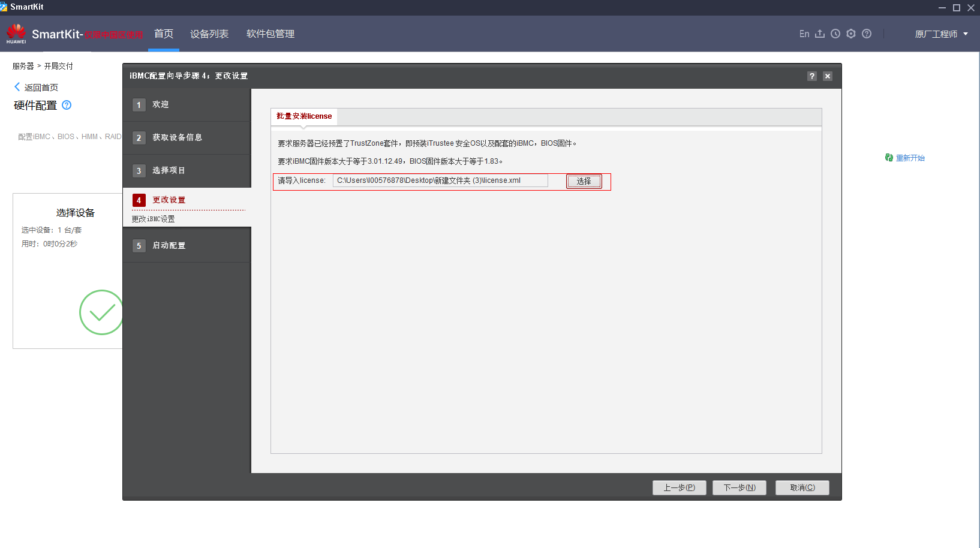This screenshot has width=980, height=548.
Task: Expand the 原厂工程师 user dropdown
Action: pyautogui.click(x=942, y=34)
